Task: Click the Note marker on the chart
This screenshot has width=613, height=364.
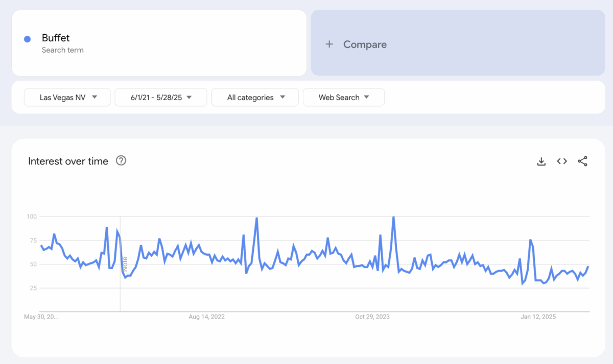Action: pyautogui.click(x=125, y=264)
